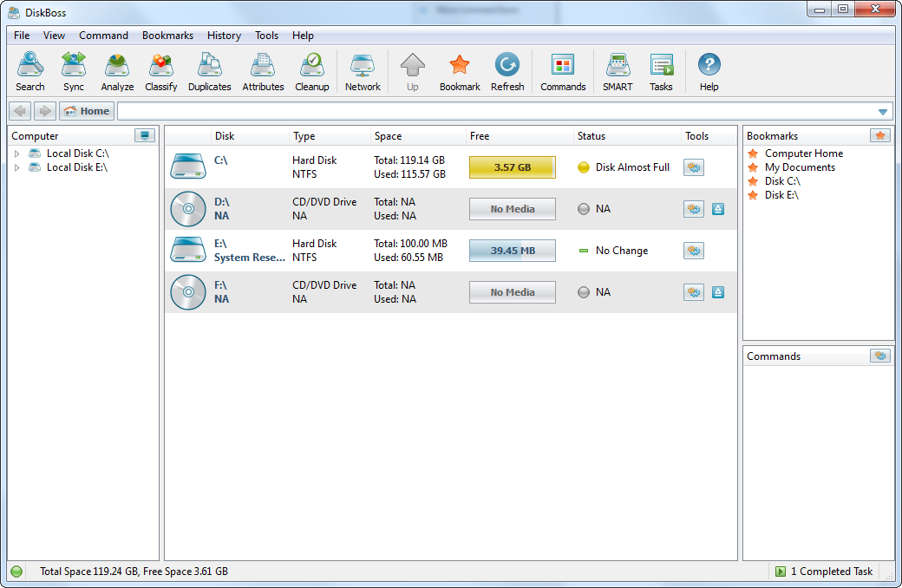
Task: Open the Computer Home bookmark
Action: click(804, 154)
